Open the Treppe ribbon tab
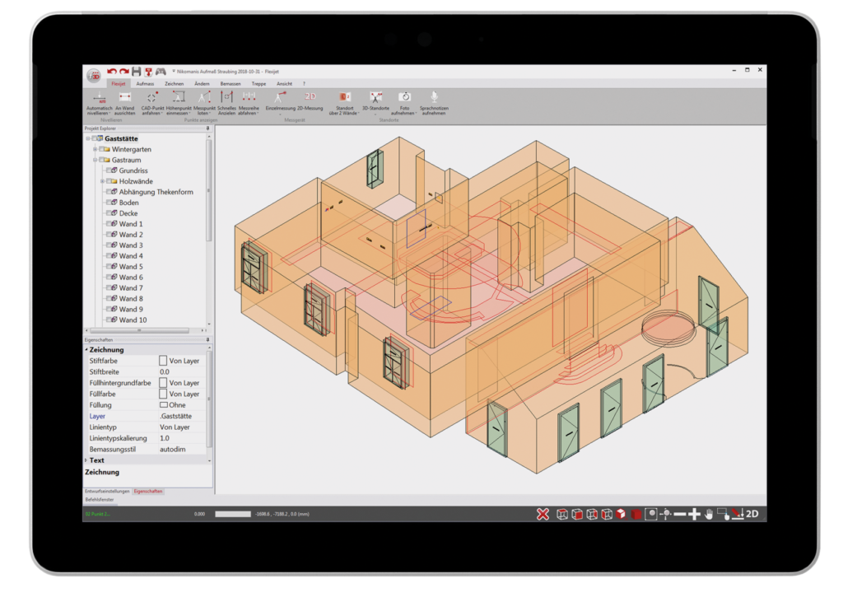843x616 pixels. pos(258,84)
